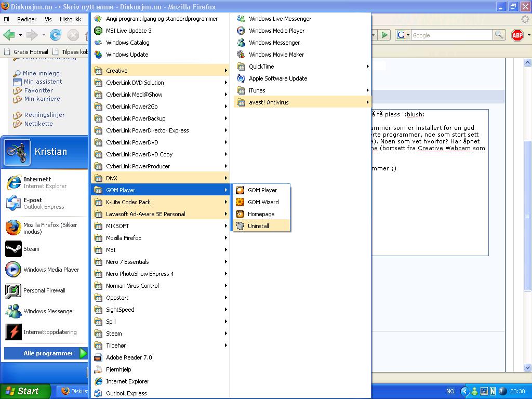Click the Adblock Plus ABP icon
The height and width of the screenshot is (399, 532).
click(517, 35)
